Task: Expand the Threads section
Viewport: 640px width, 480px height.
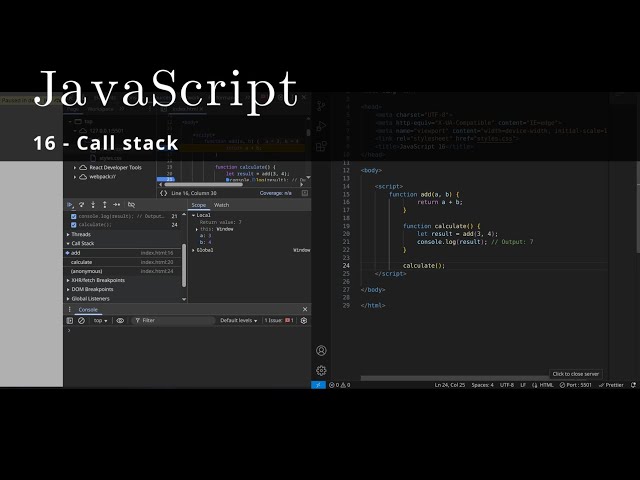Action: pyautogui.click(x=79, y=234)
